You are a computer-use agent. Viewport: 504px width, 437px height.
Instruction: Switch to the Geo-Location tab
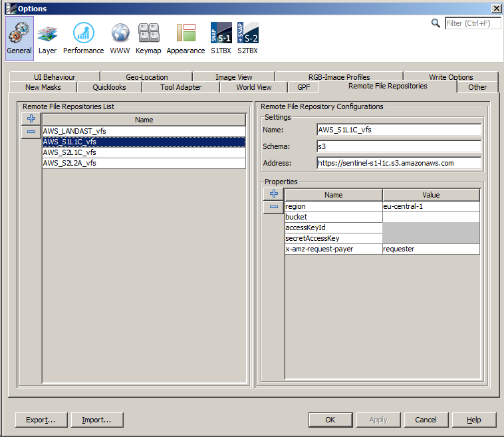click(146, 77)
